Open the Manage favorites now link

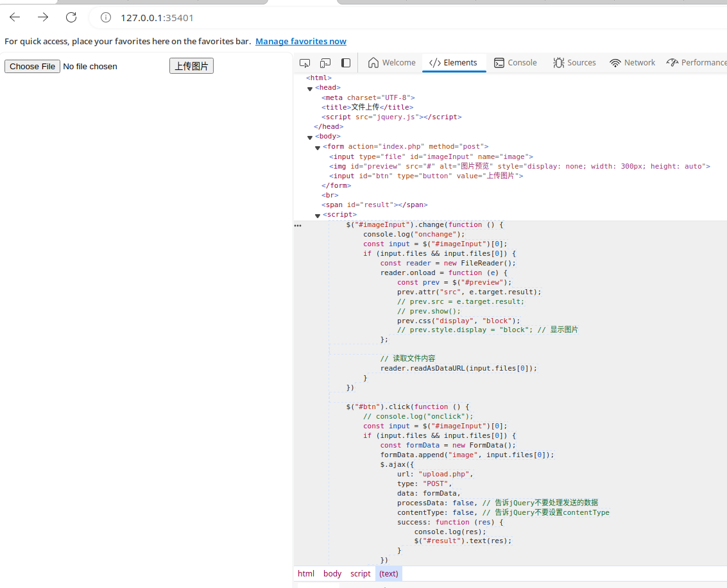tap(301, 41)
